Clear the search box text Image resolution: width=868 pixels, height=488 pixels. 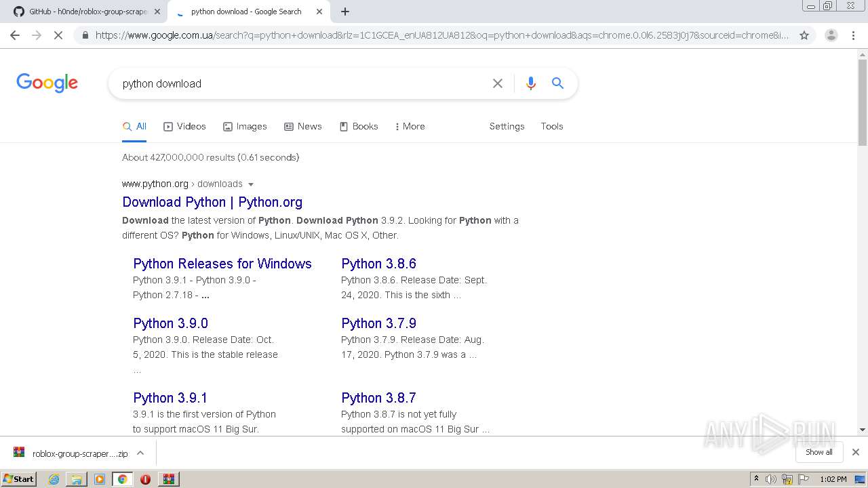(498, 83)
